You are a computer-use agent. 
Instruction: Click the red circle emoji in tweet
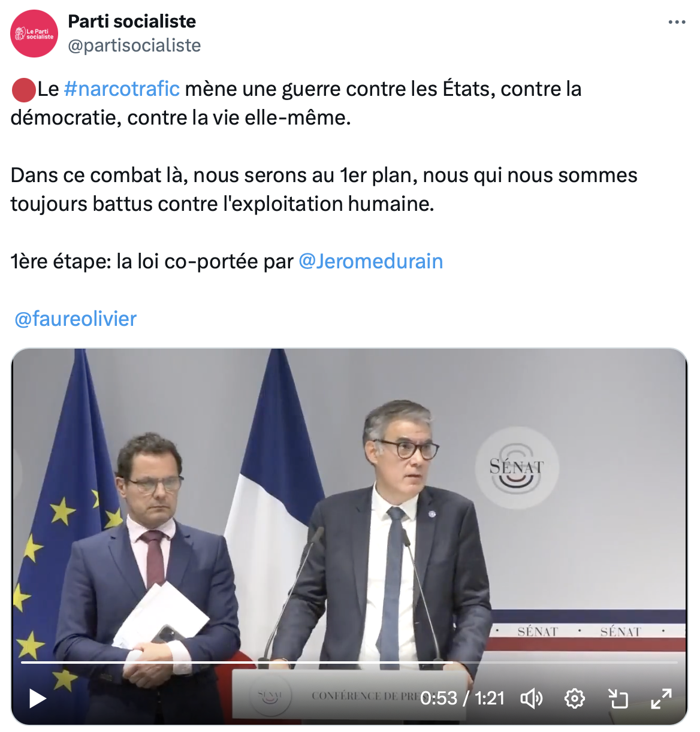tap(23, 89)
